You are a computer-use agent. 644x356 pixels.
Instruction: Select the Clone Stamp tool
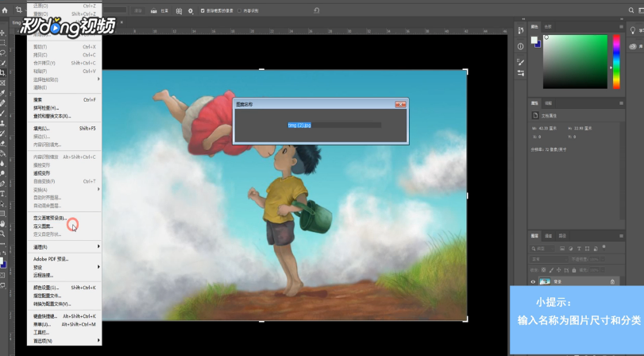coord(2,123)
